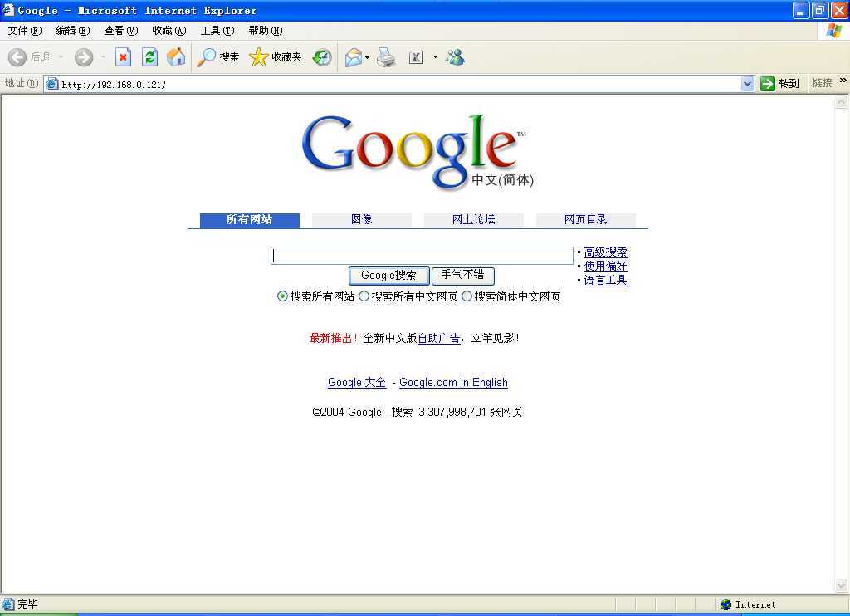Image resolution: width=850 pixels, height=616 pixels.
Task: Click the 链接 Links toolbar label
Action: [822, 83]
